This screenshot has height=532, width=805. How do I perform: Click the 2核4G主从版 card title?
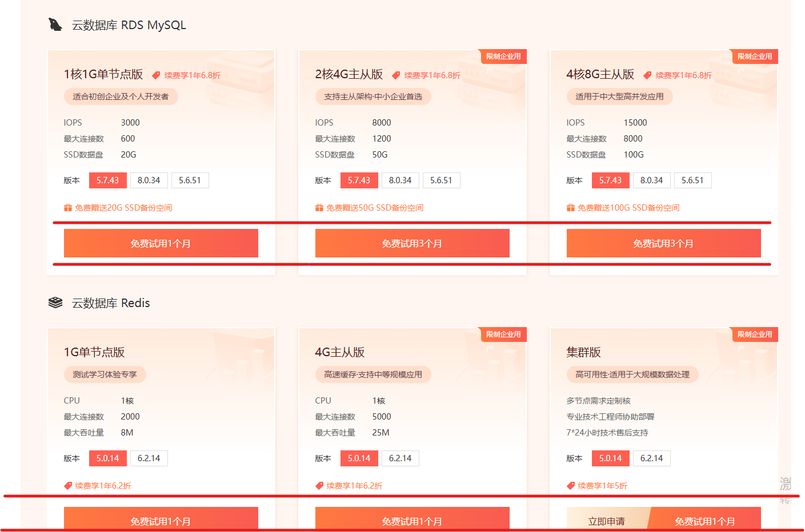[x=349, y=74]
